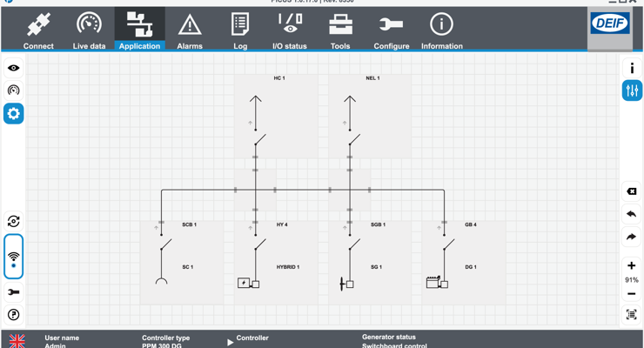Switch to Live data view

tap(89, 30)
